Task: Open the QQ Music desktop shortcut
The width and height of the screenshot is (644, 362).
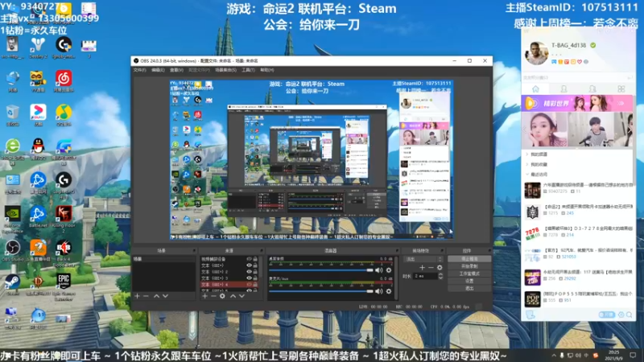Action: pyautogui.click(x=64, y=115)
